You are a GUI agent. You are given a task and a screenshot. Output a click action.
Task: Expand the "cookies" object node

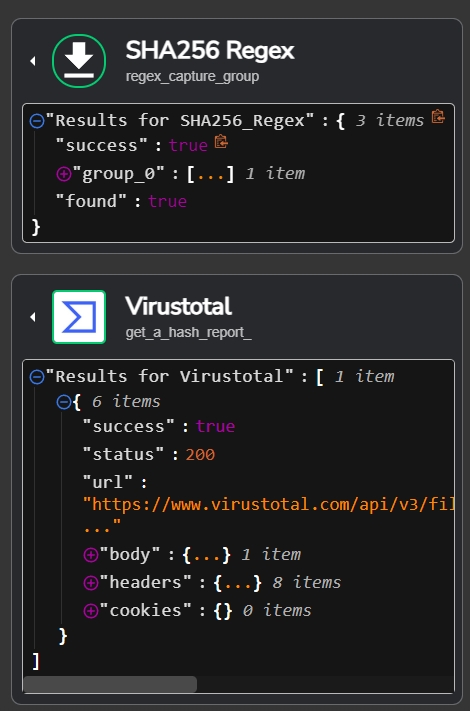click(91, 611)
